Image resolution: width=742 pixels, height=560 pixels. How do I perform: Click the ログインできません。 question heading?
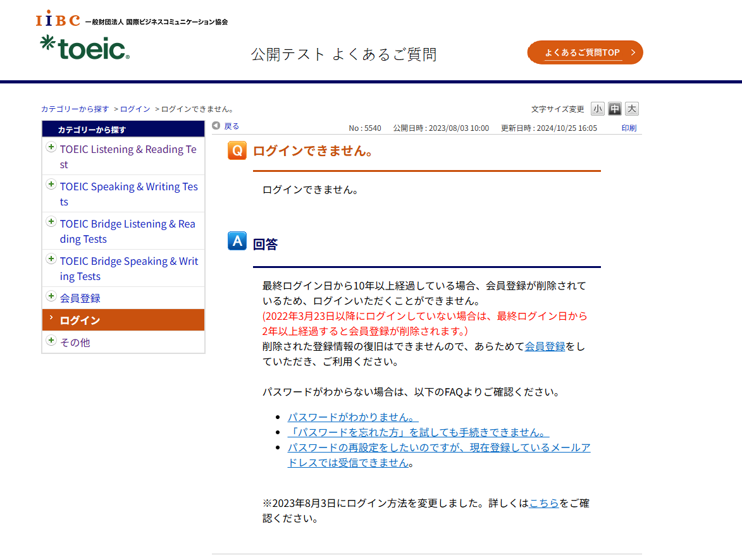(314, 151)
